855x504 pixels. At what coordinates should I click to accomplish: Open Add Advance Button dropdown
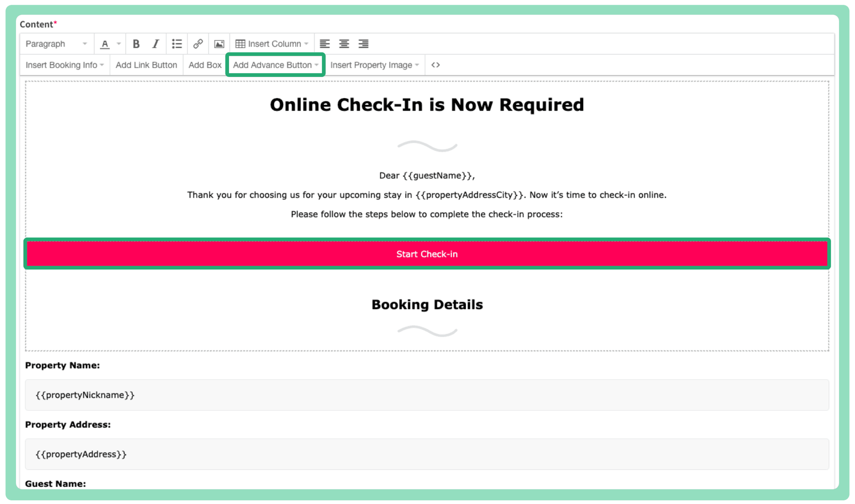276,65
